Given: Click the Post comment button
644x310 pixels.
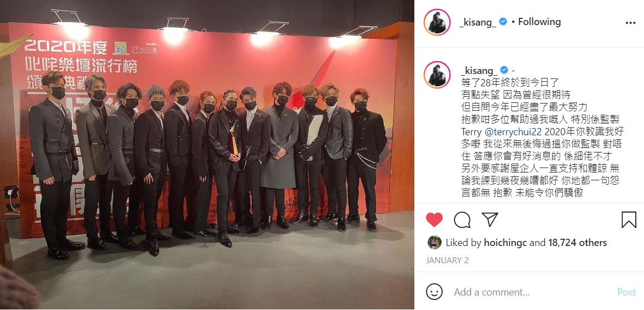Looking at the screenshot, I should click(626, 292).
